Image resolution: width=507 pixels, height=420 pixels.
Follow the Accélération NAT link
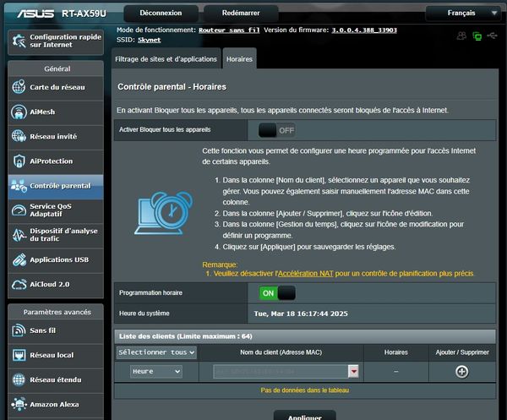306,274
